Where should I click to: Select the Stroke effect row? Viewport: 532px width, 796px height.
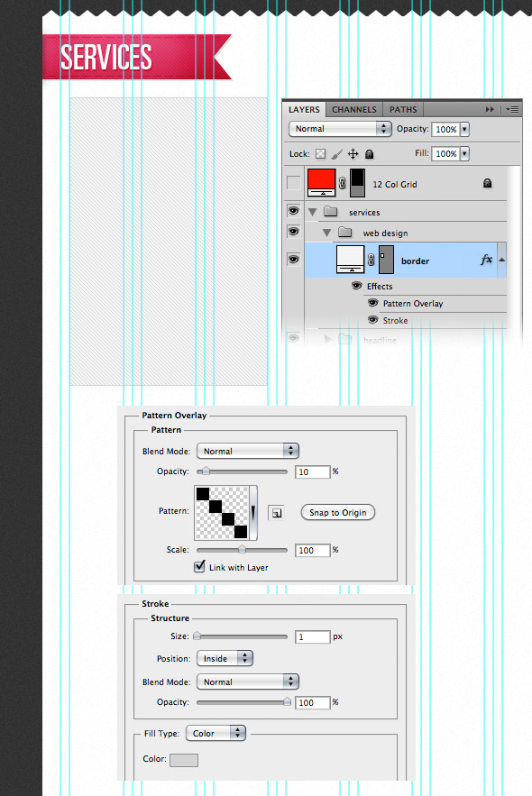396,321
